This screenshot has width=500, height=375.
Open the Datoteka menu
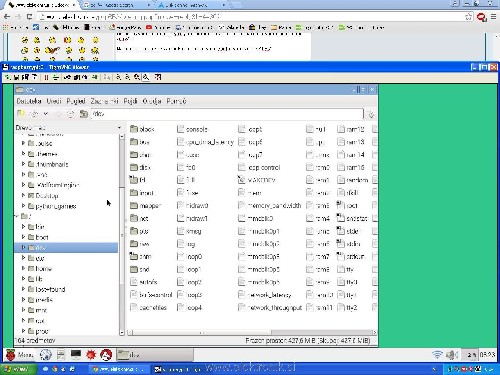point(29,101)
